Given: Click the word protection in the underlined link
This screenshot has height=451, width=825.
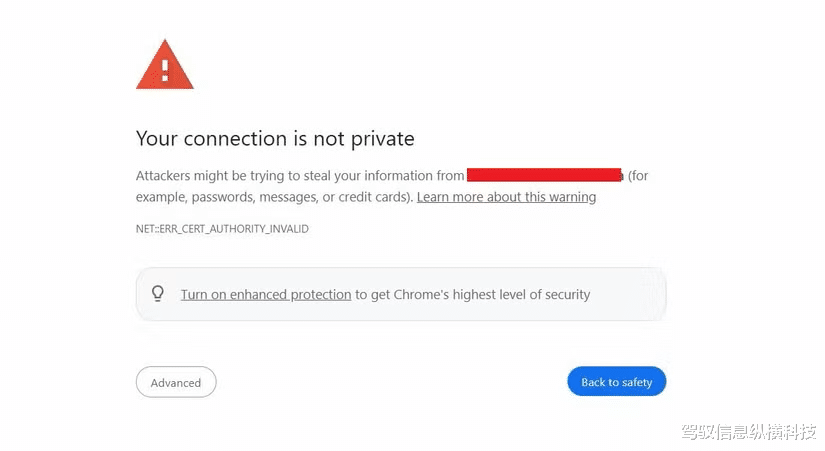Looking at the screenshot, I should click(320, 295).
